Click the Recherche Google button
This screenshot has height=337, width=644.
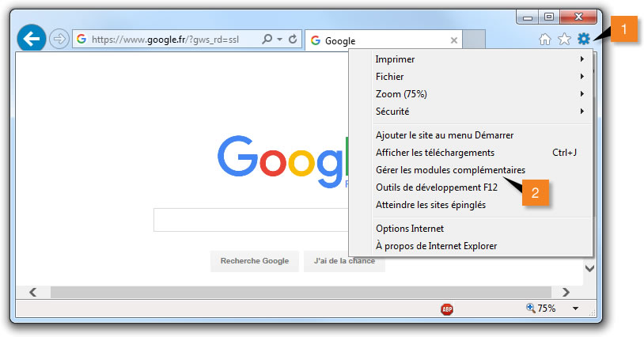click(x=254, y=261)
